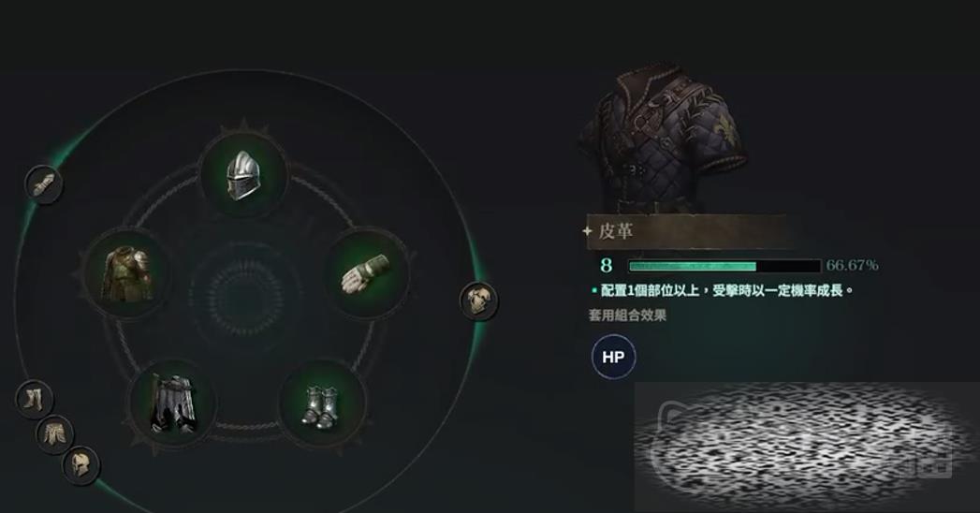Click the 66.67% percentage value
980x513 pixels.
[852, 266]
